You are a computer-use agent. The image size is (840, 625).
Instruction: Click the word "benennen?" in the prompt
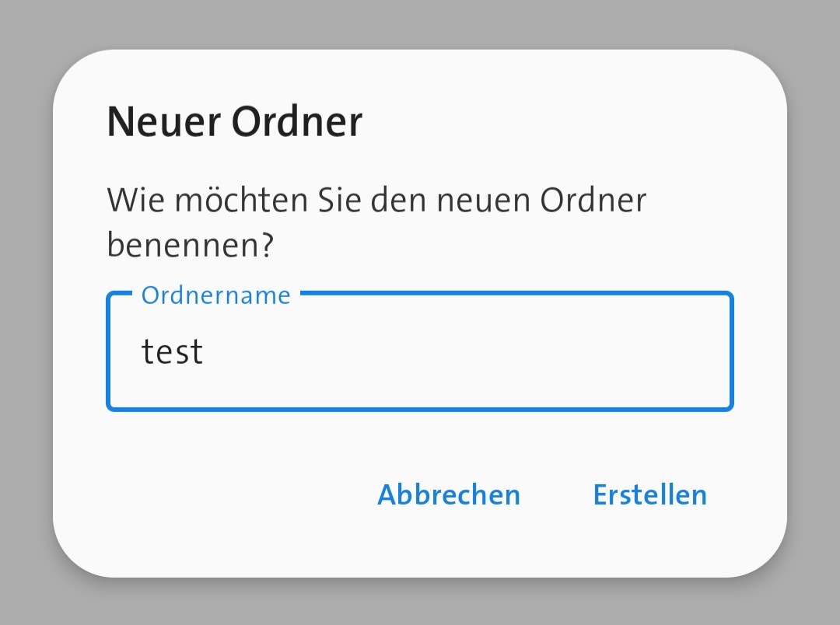191,245
